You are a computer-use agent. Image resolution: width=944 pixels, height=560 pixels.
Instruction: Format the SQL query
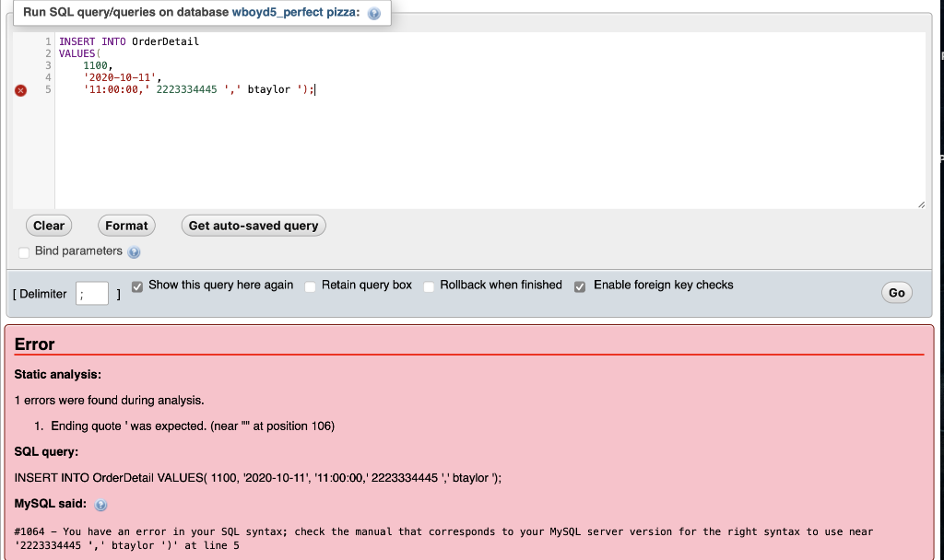[x=126, y=226]
